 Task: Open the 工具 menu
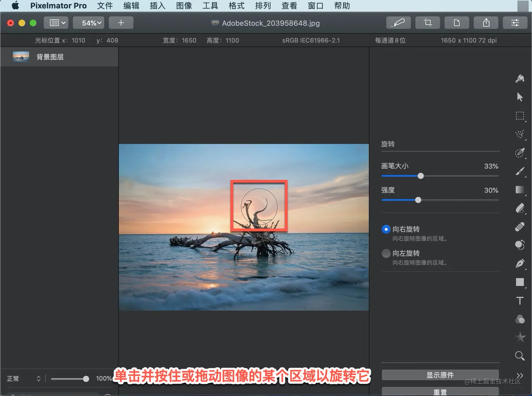click(x=210, y=6)
